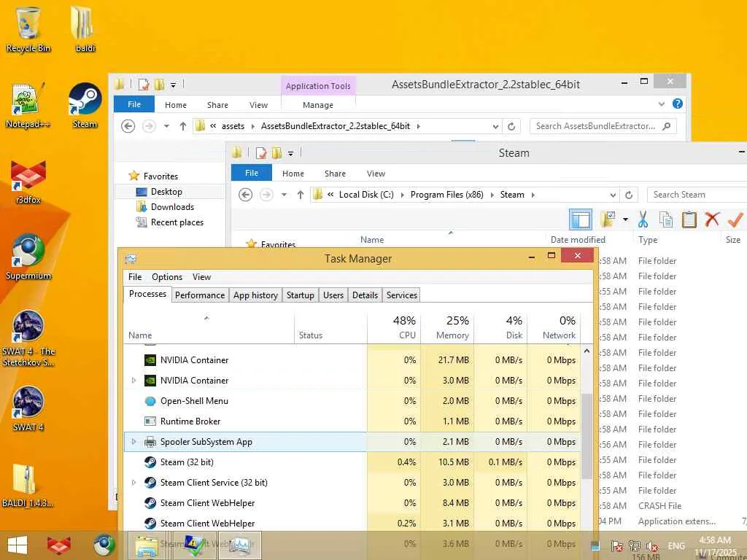The width and height of the screenshot is (747, 560).
Task: Sort processes by Memory column
Action: coord(447,327)
